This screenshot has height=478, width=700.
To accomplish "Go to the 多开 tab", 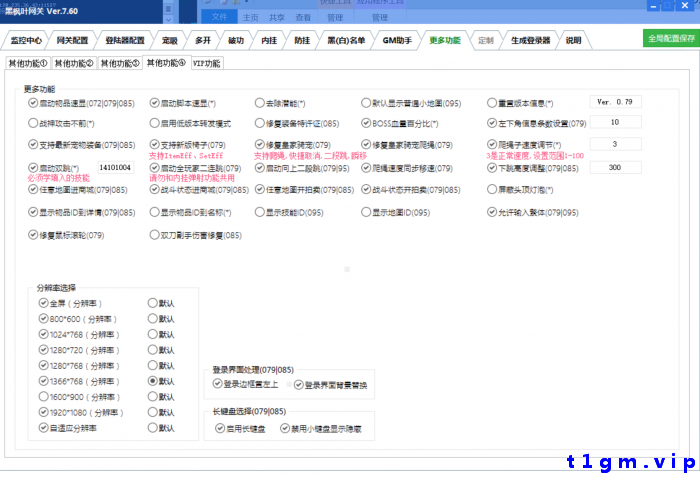I will pos(203,41).
